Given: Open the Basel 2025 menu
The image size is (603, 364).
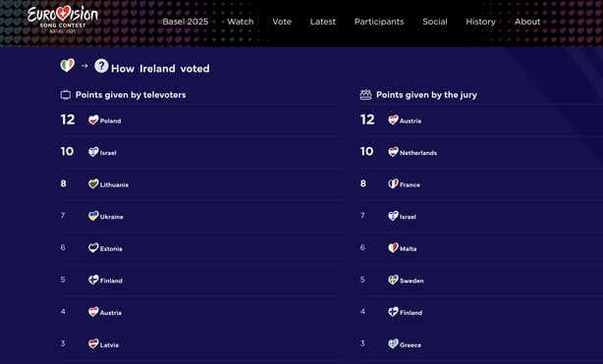Looking at the screenshot, I should (186, 22).
